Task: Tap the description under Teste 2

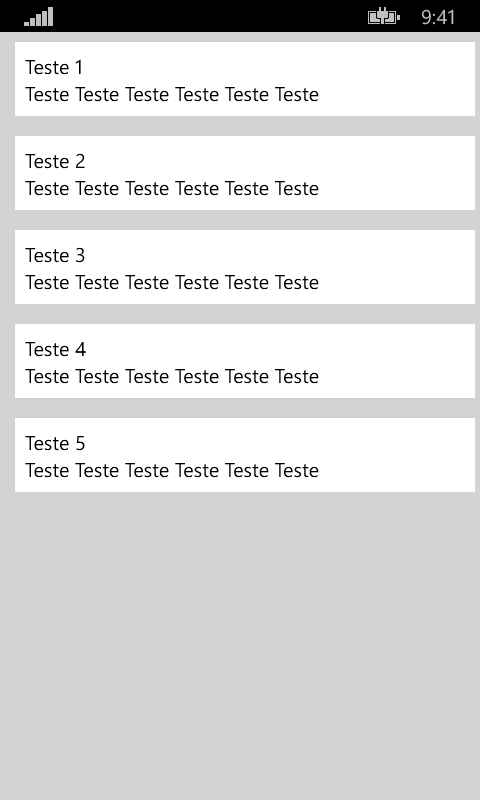Action: click(172, 188)
